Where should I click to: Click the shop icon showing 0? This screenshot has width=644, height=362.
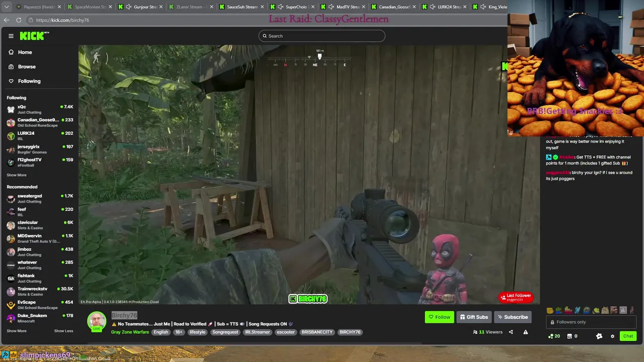click(572, 336)
